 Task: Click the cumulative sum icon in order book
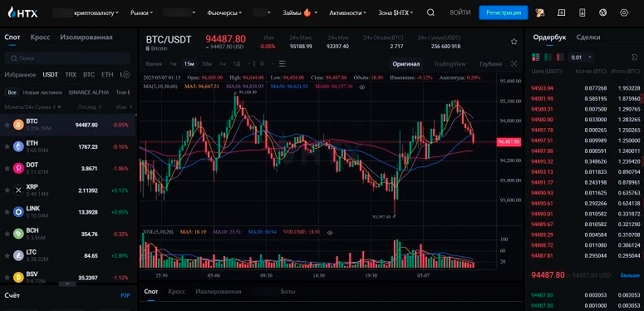[634, 57]
